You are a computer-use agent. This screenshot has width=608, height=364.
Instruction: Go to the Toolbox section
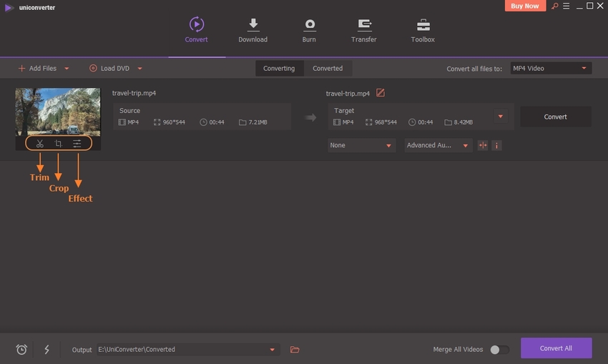tap(422, 31)
